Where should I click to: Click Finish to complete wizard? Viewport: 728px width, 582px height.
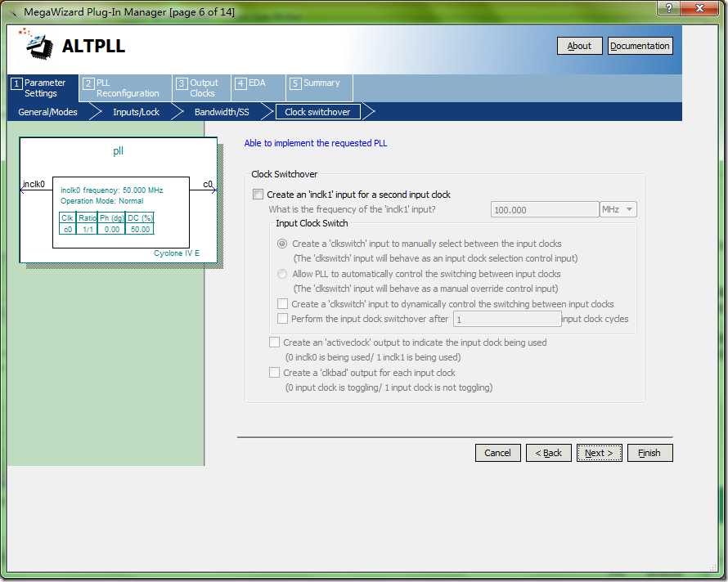[x=649, y=453]
